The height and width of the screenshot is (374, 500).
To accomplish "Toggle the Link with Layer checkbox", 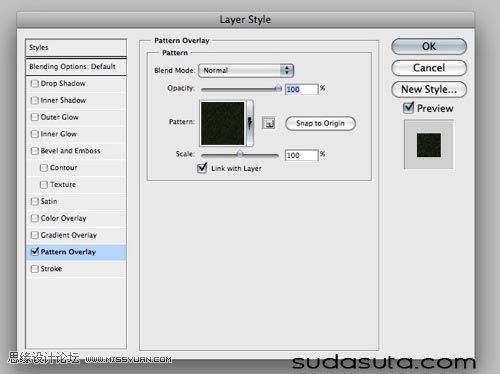I will pos(202,168).
